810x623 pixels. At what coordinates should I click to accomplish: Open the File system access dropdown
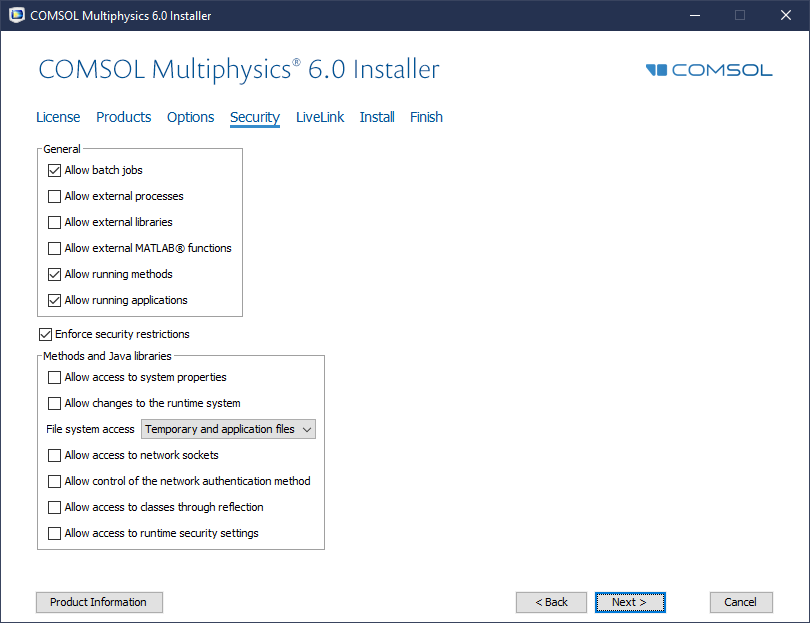229,429
